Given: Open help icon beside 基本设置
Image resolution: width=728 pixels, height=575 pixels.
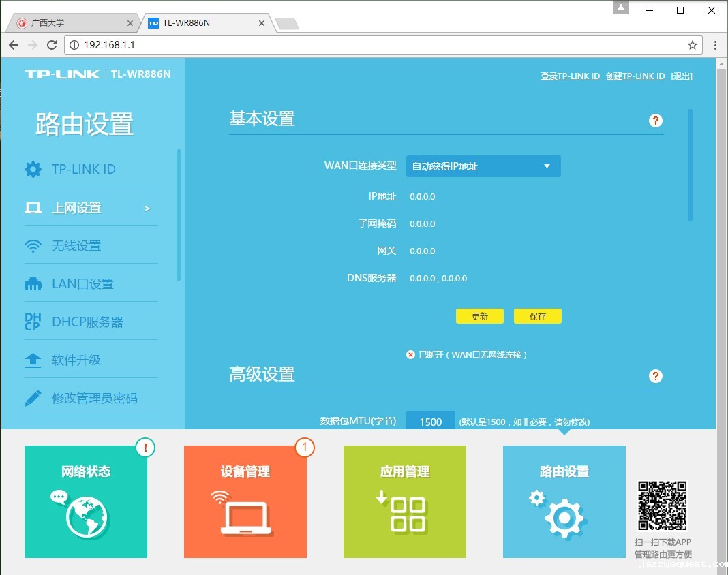Looking at the screenshot, I should point(656,121).
